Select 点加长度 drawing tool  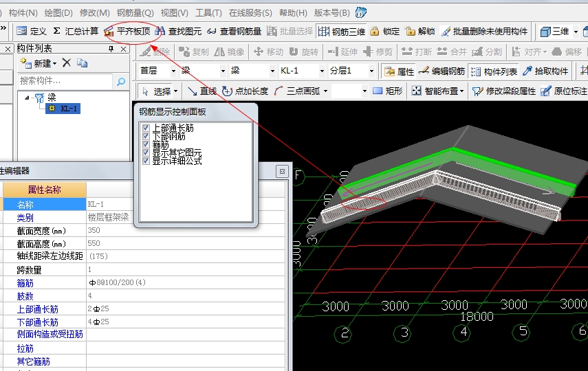[245, 91]
